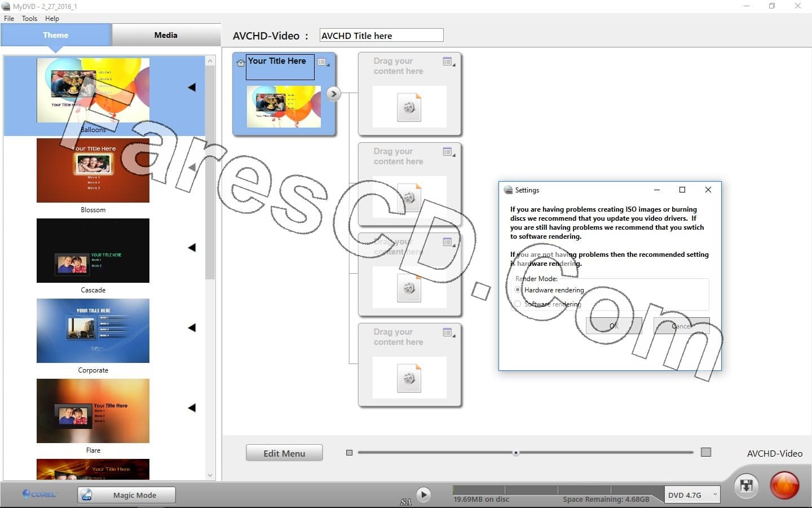
Task: Click the media file icon in first placeholder
Action: (409, 107)
